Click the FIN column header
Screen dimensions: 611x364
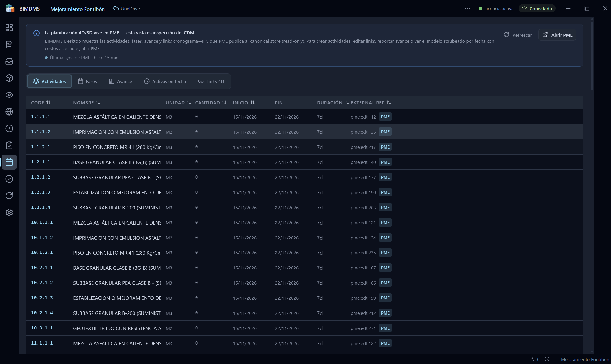tap(279, 103)
